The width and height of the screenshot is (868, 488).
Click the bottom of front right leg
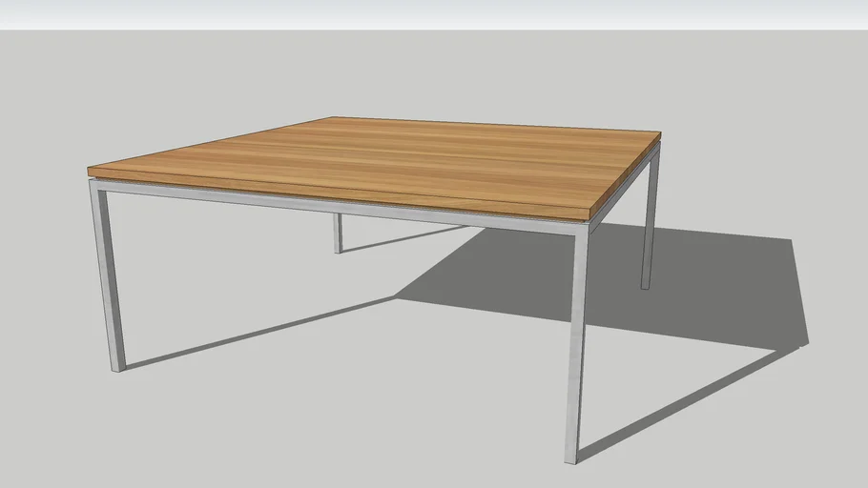[572, 457]
